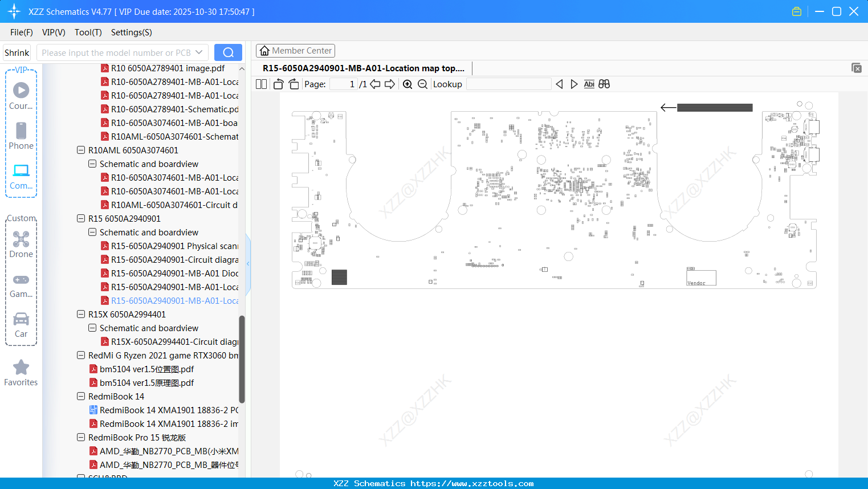The image size is (868, 489).
Task: Collapse Schematic and boardview under R15 6050A2940901
Action: (92, 233)
